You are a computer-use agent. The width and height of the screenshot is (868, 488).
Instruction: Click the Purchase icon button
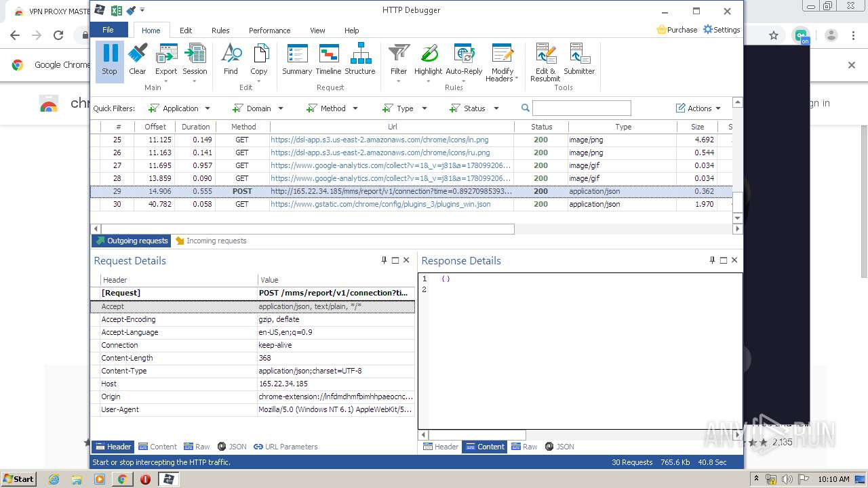[677, 30]
